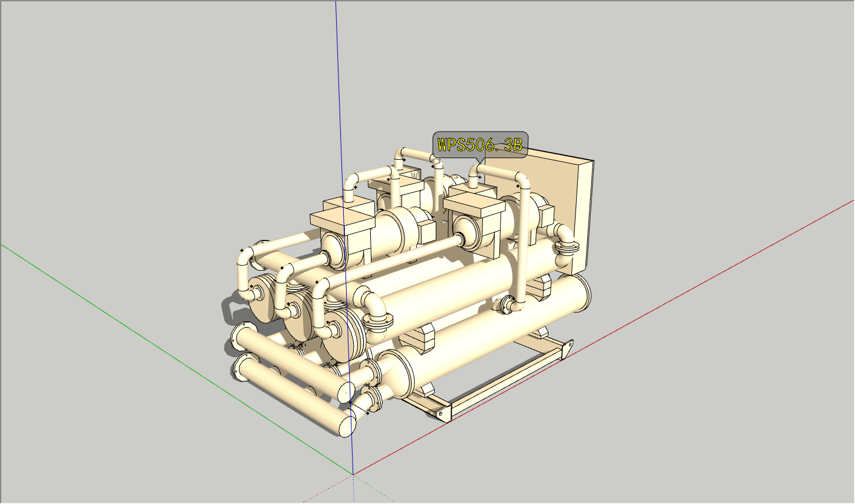Image resolution: width=855 pixels, height=504 pixels.
Task: Click the WPS506.3B label tag
Action: coord(480,145)
